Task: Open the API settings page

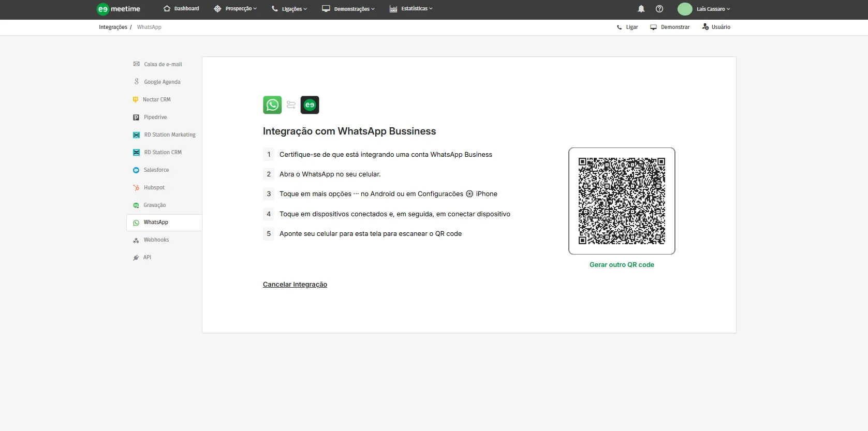Action: [148, 258]
